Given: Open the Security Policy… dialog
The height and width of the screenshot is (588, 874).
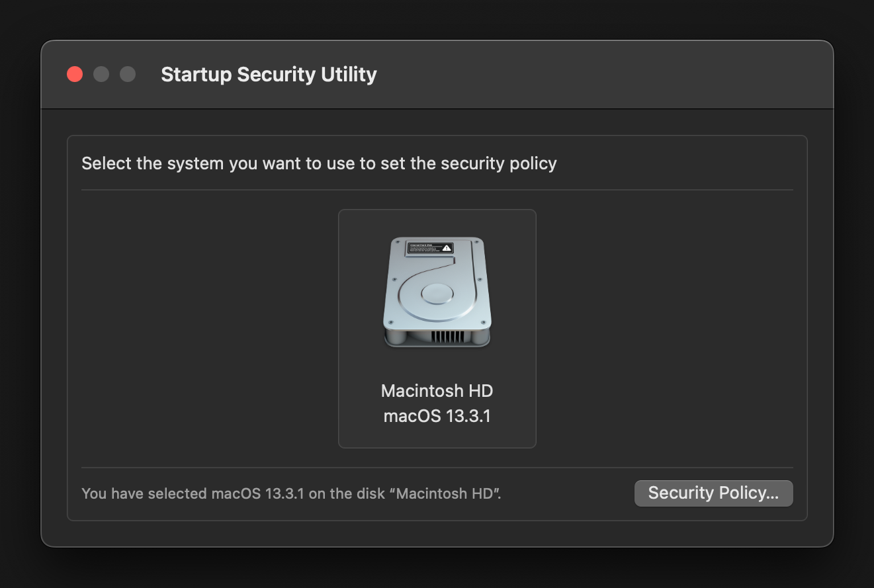Looking at the screenshot, I should coord(713,493).
